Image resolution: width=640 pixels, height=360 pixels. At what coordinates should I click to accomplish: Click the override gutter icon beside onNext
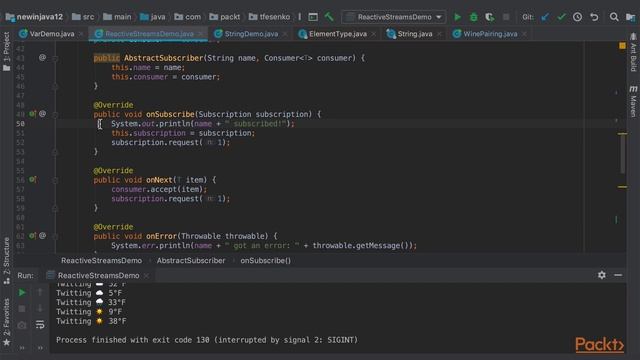click(x=32, y=180)
